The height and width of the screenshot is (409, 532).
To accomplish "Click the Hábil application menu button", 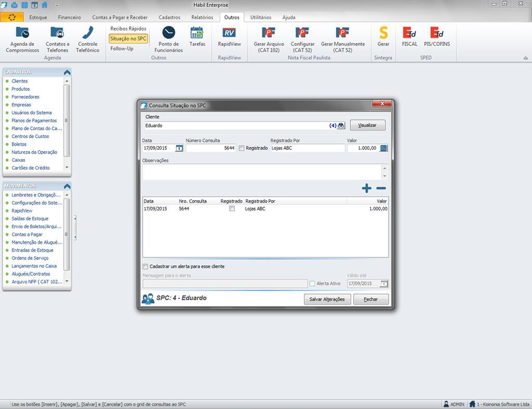I will point(12,17).
